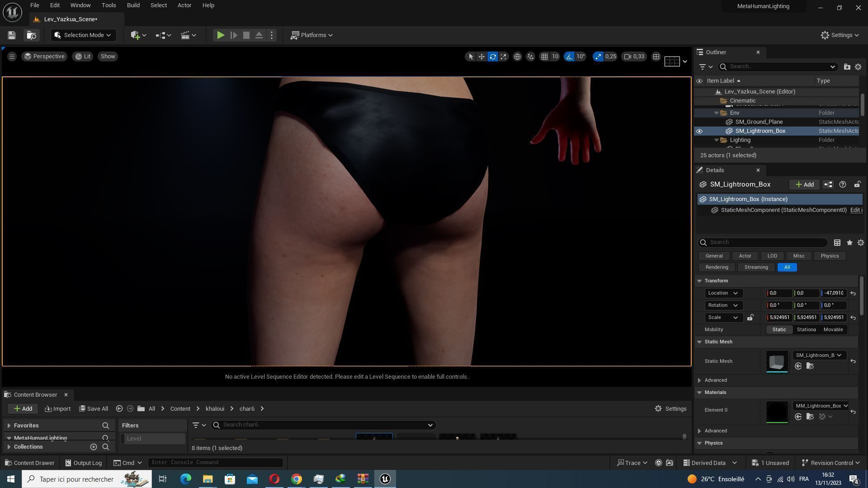Click the Sequencer cinematics toolbar icon

coord(185,35)
